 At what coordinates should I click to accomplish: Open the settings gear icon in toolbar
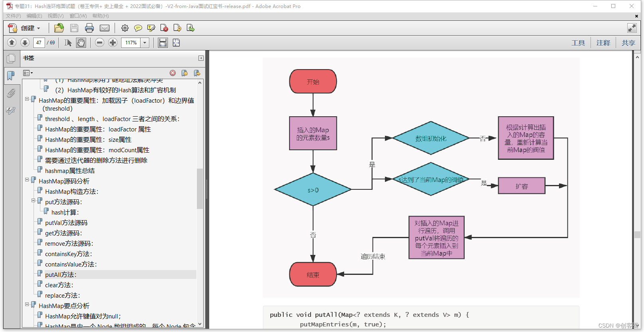125,28
